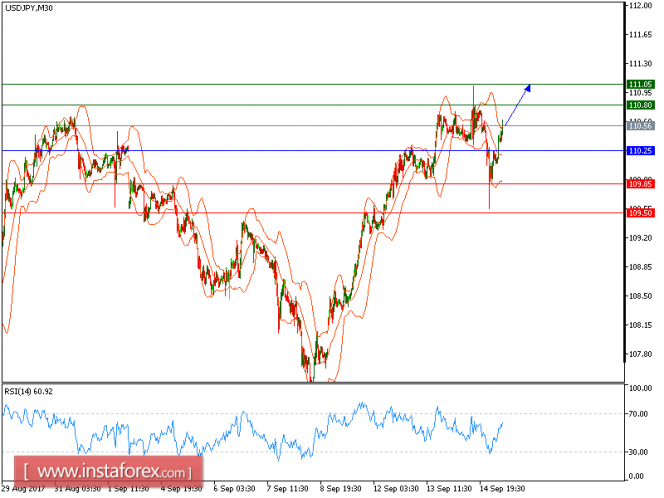The width and height of the screenshot is (664, 498).
Task: Select the 110.80 green price label
Action: (640, 105)
